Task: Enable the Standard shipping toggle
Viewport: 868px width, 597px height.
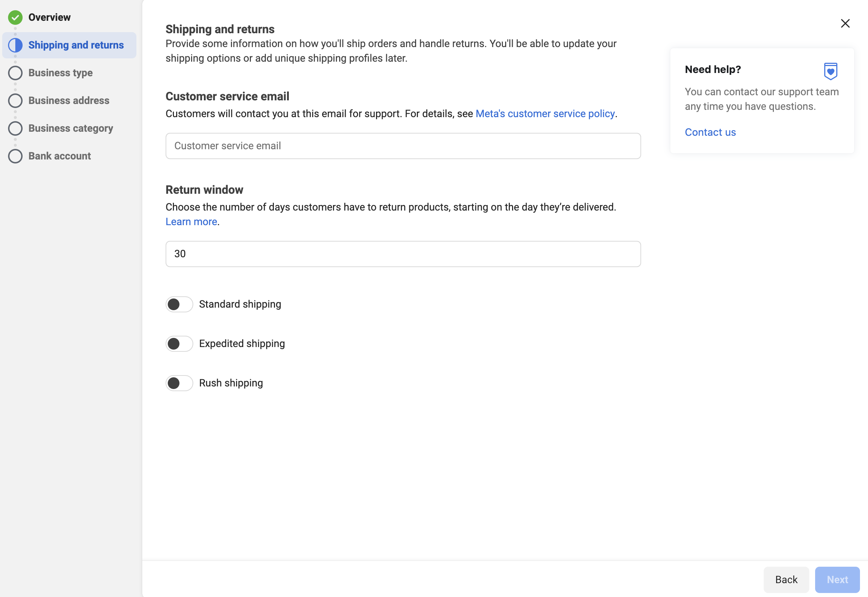Action: [179, 304]
